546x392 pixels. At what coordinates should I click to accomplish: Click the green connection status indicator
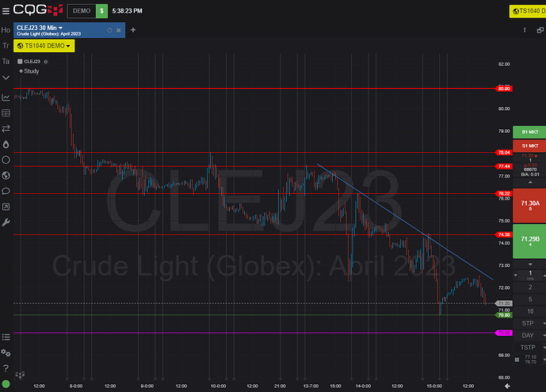pos(6,384)
